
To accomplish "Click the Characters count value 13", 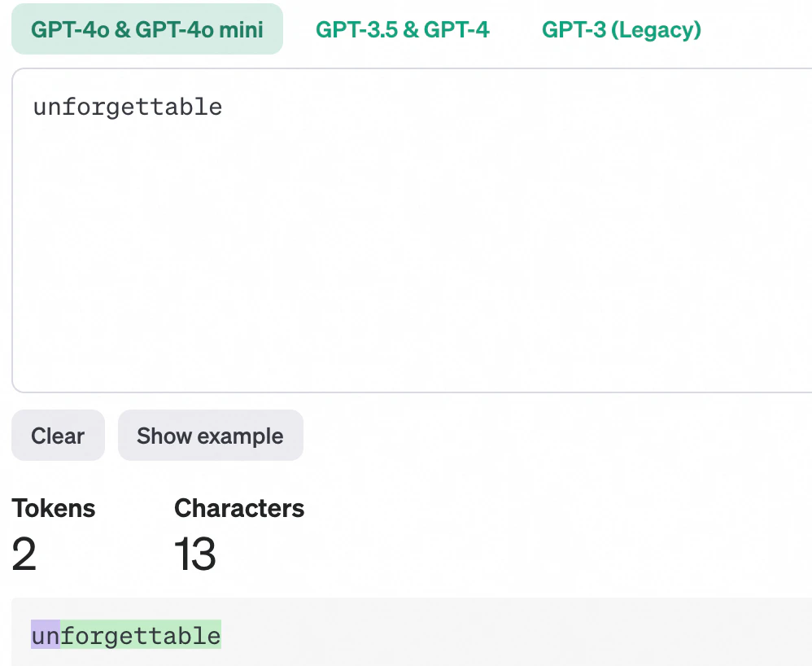I will [194, 554].
